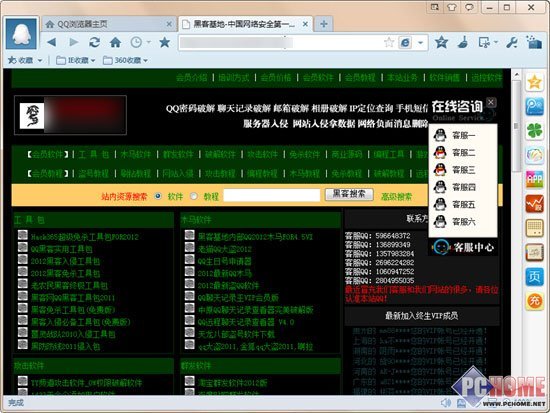This screenshot has height=413, width=550.
Task: Open the 会员介绍 nav link
Action: click(x=192, y=77)
